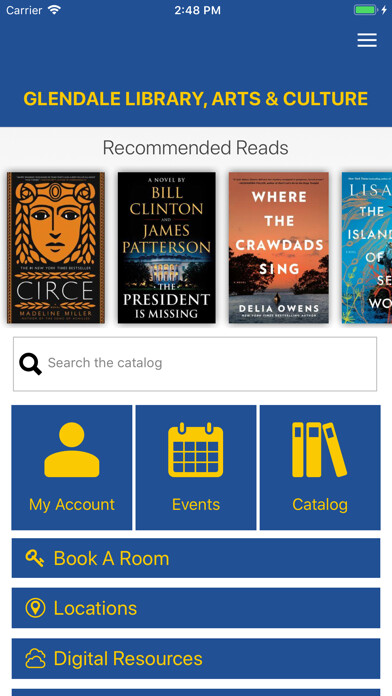392x696 pixels.
Task: Select the calendar Events icon
Action: pos(196,450)
